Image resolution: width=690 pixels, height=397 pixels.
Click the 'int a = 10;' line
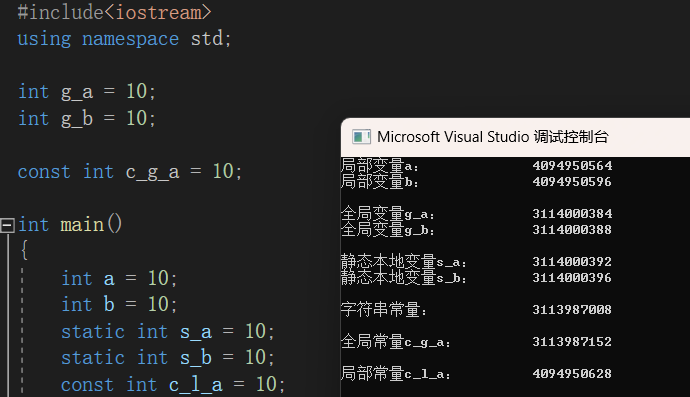pos(119,279)
